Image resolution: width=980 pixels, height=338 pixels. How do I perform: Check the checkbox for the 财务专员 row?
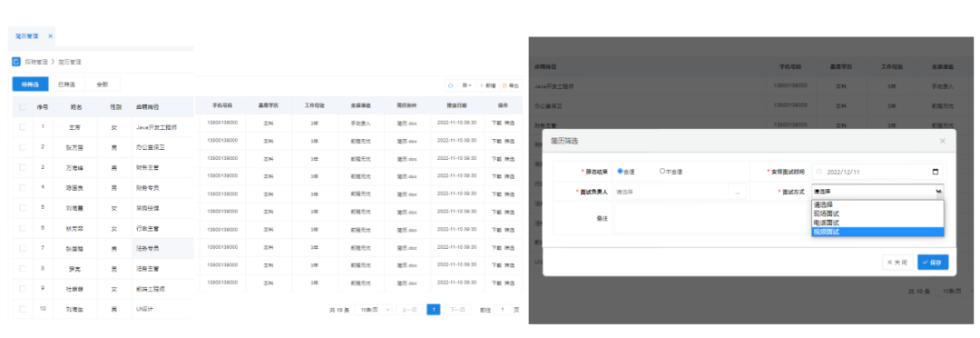point(23,187)
